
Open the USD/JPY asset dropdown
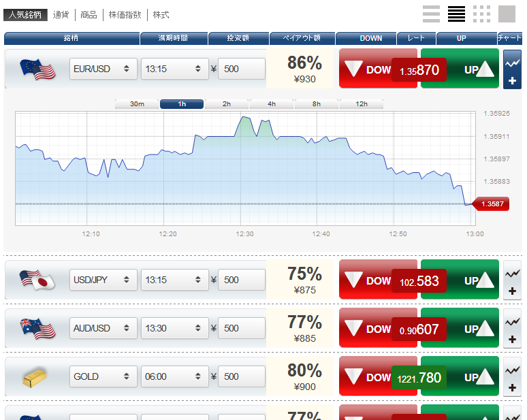click(103, 280)
